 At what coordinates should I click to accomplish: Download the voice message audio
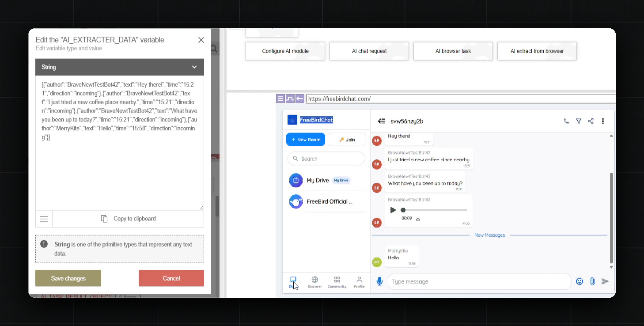418,218
